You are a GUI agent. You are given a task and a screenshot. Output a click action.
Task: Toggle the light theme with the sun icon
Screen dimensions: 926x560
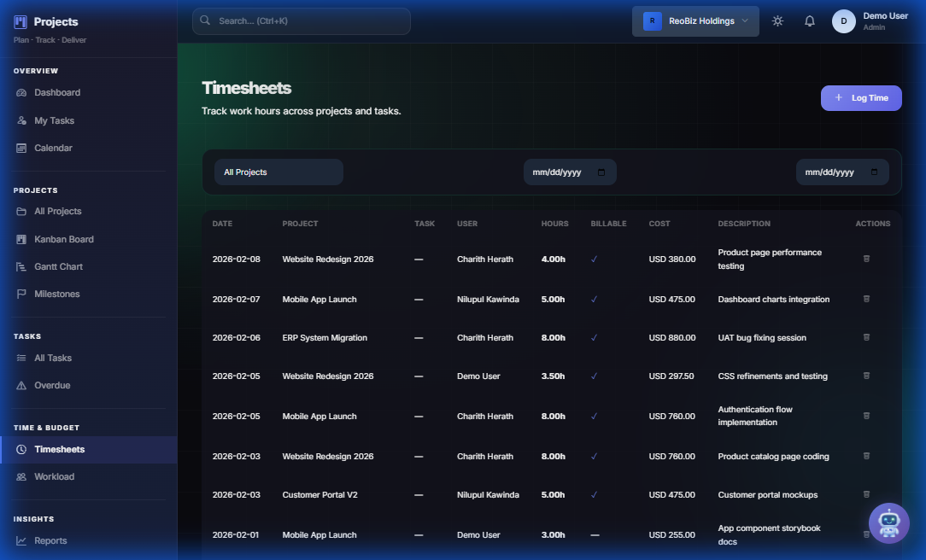pyautogui.click(x=777, y=20)
